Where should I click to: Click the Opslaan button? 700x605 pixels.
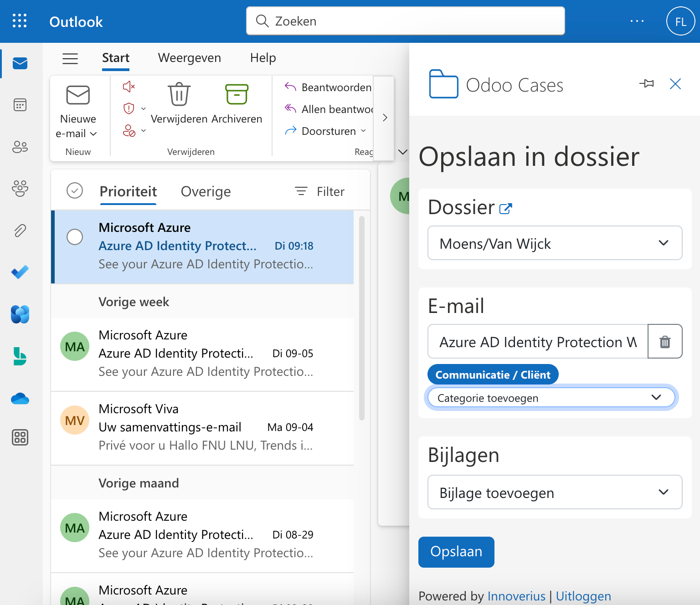pos(456,552)
